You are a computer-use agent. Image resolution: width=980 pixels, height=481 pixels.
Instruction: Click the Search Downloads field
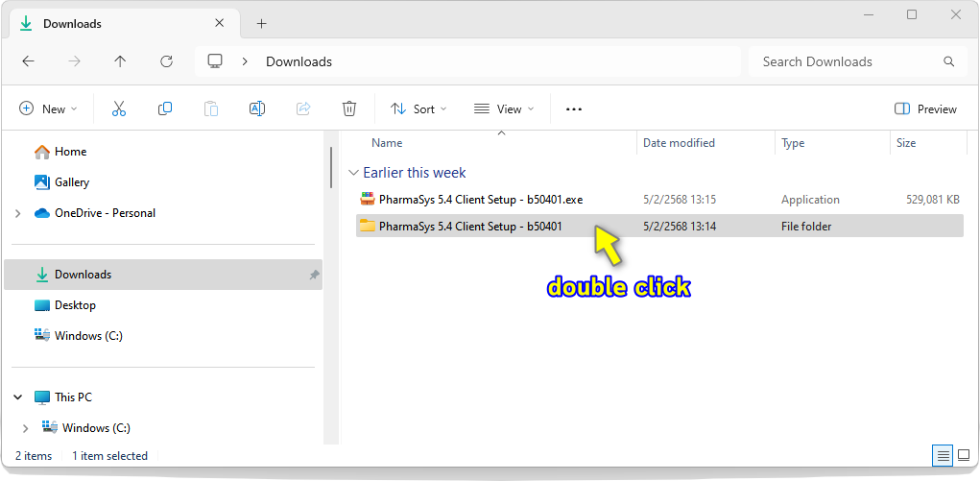tap(857, 61)
